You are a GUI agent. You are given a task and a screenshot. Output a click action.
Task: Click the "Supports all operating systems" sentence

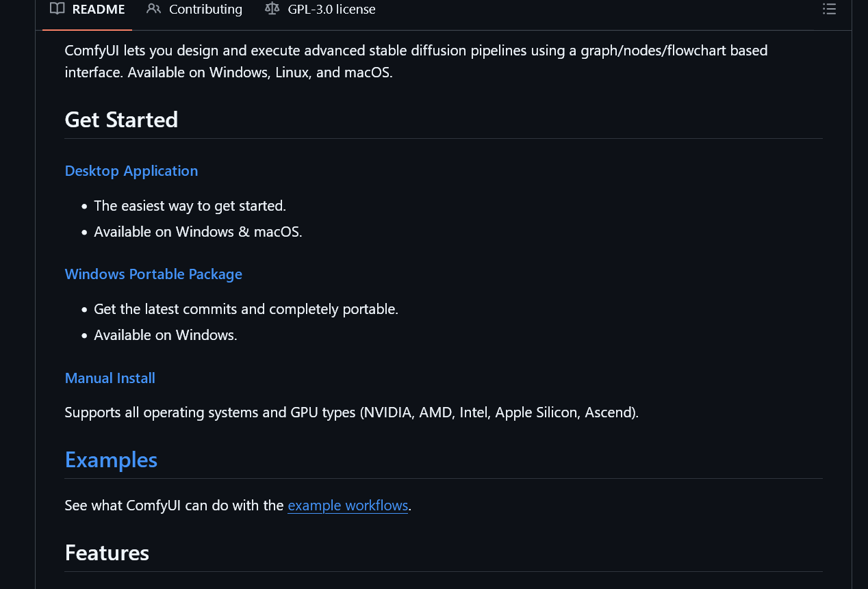pos(351,413)
